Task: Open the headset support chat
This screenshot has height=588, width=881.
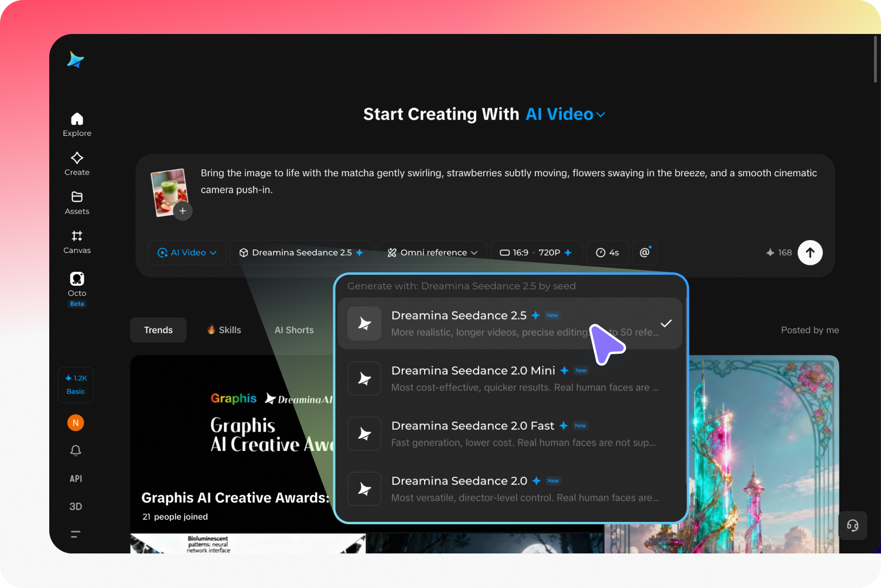Action: pos(853,525)
